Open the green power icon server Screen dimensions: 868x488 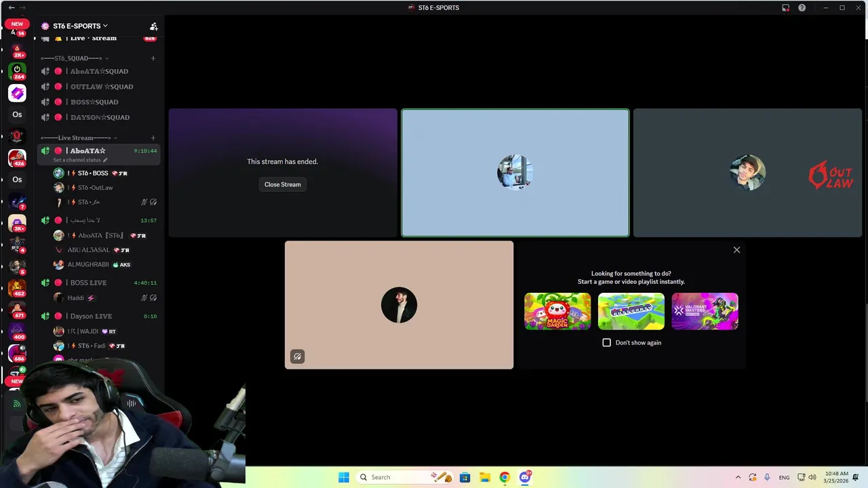click(17, 71)
